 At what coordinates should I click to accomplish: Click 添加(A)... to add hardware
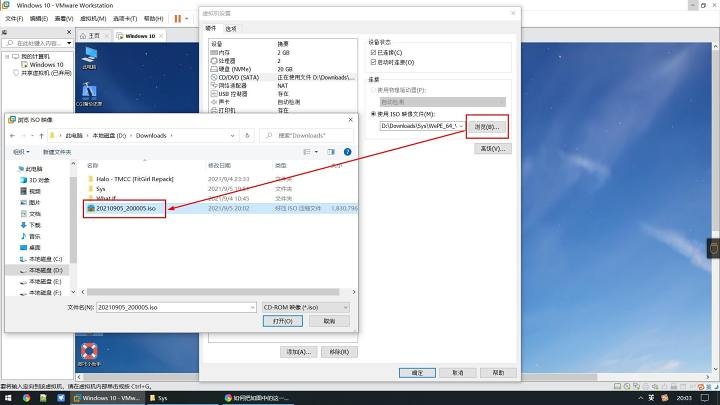coord(298,352)
